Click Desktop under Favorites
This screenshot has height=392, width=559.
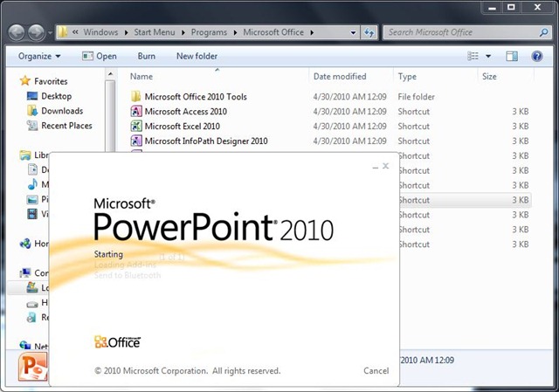[x=56, y=96]
